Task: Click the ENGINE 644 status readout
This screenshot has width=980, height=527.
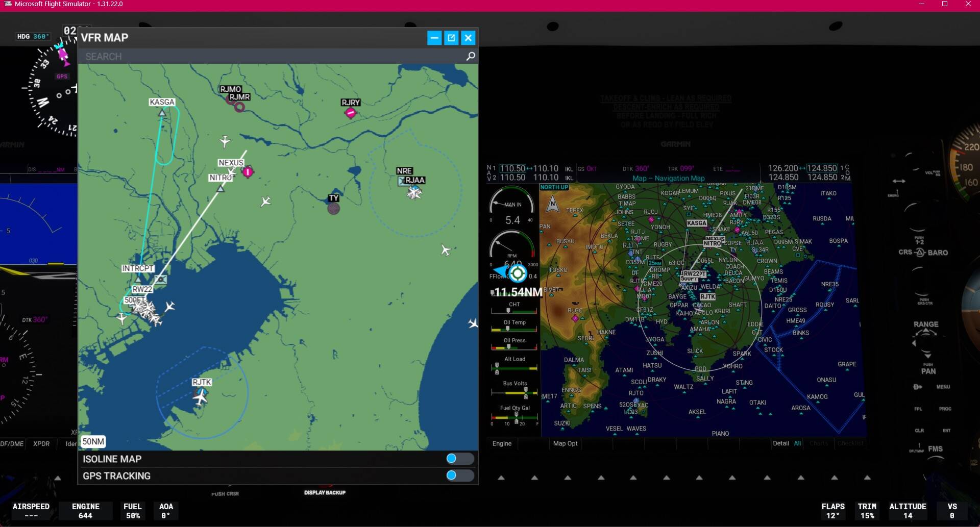Action: click(x=85, y=511)
